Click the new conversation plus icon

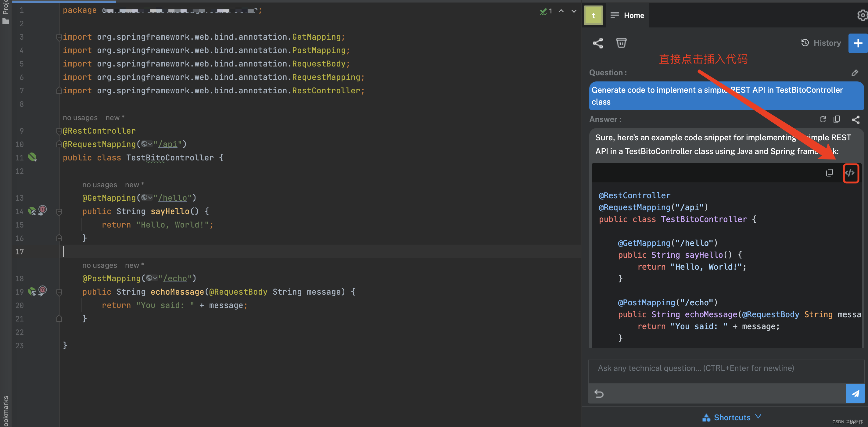(857, 43)
